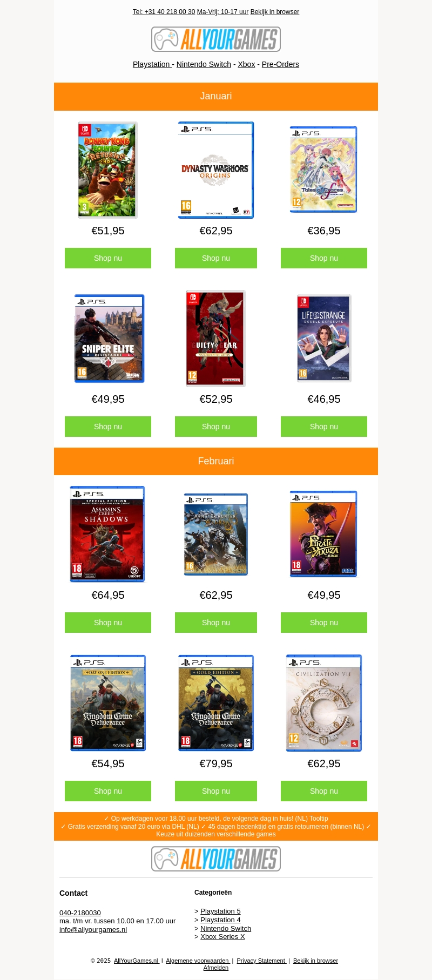
Task: Open the Playstation 5 category link
Action: point(220,911)
